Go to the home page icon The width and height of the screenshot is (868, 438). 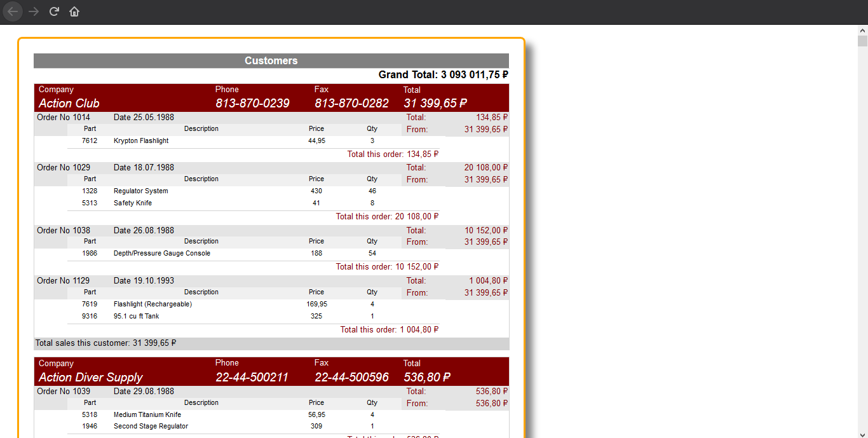tap(74, 11)
